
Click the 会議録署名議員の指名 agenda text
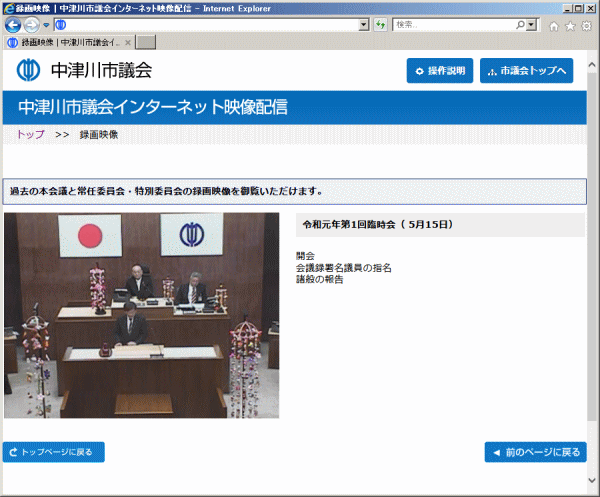pos(344,267)
